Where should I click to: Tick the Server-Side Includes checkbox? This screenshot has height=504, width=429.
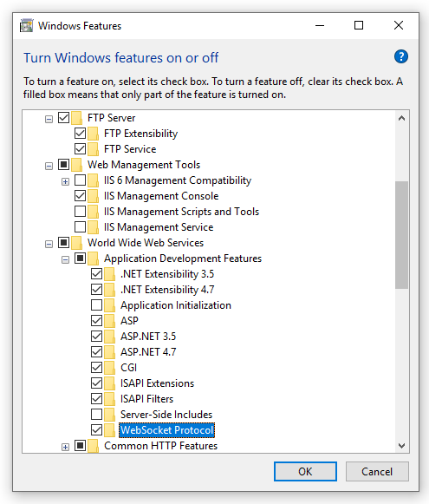click(96, 415)
